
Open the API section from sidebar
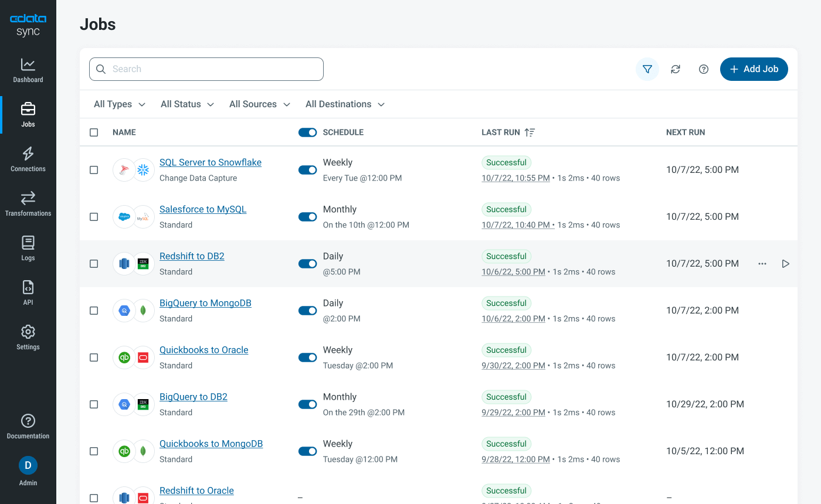tap(28, 292)
